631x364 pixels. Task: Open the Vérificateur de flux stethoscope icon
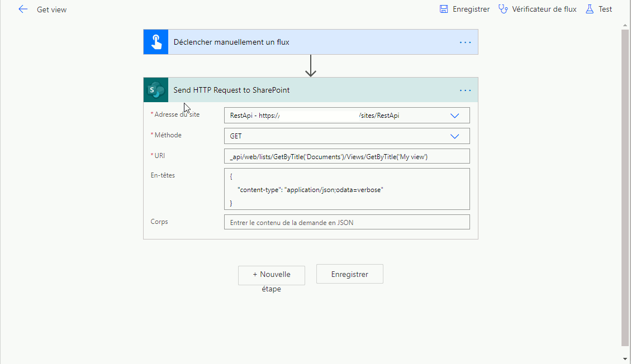click(502, 9)
